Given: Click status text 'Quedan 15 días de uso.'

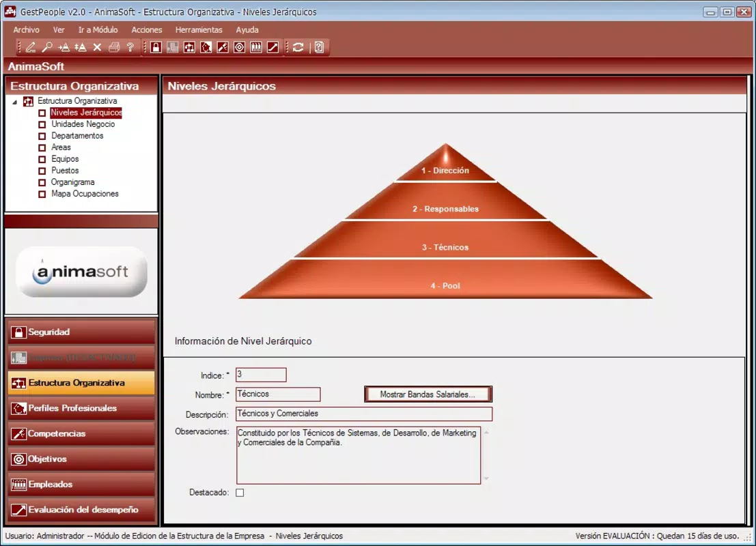Looking at the screenshot, I should click(698, 536).
